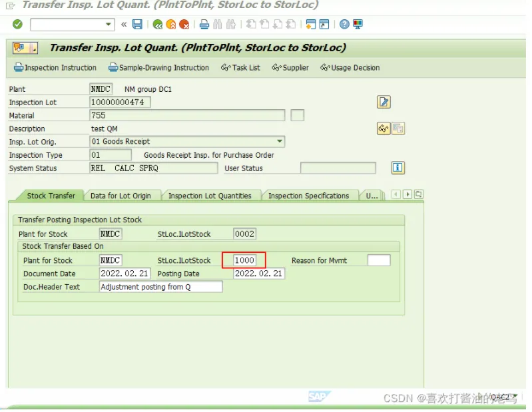532x412 pixels.
Task: Select the Stock Transfer tab
Action: coord(51,196)
